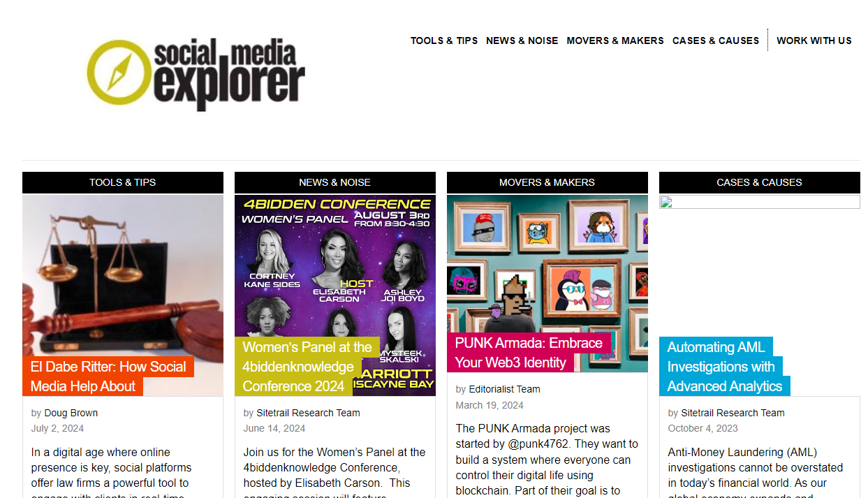
Task: Click Sitetrail Research Team author under Automating AML
Action: 733,413
